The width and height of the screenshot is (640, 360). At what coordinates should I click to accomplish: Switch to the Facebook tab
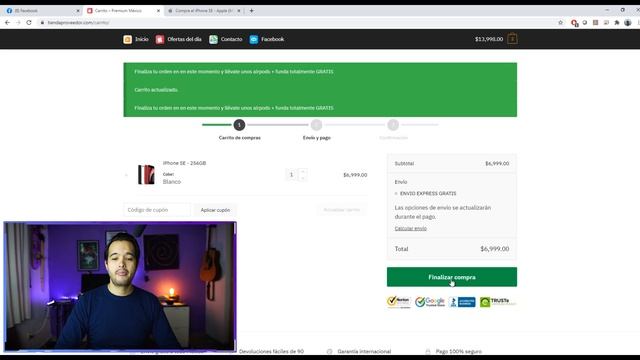[x=41, y=11]
